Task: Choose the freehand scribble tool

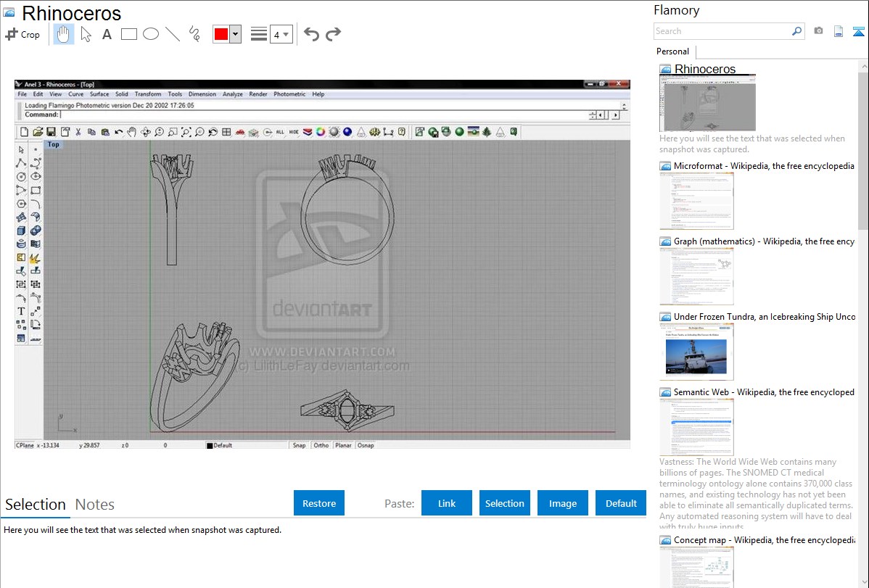Action: (x=194, y=34)
